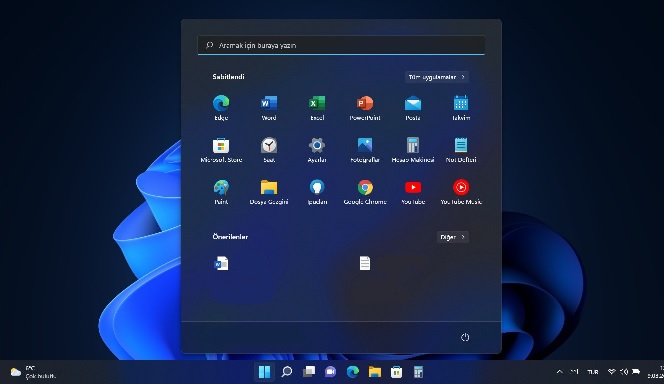Image resolution: width=664 pixels, height=384 pixels.
Task: Open Search from the taskbar magnifier
Action: click(x=287, y=372)
